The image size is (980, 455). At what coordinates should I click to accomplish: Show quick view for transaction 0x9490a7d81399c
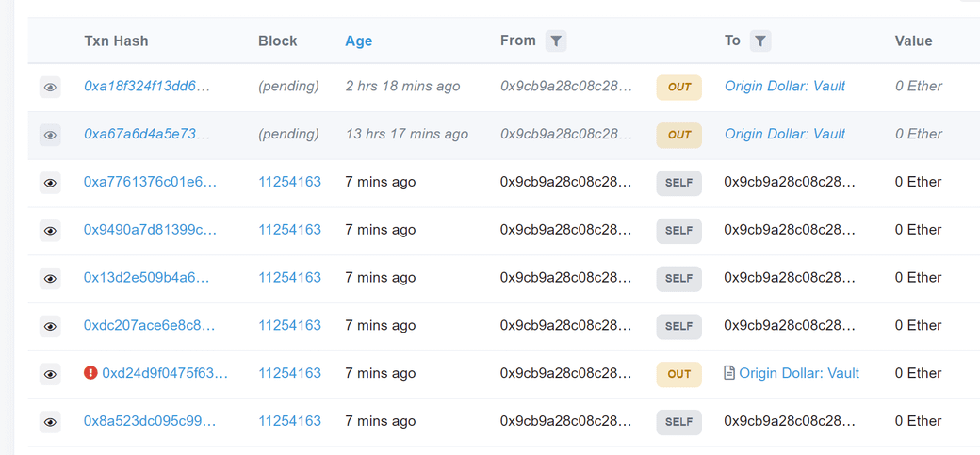pyautogui.click(x=50, y=231)
